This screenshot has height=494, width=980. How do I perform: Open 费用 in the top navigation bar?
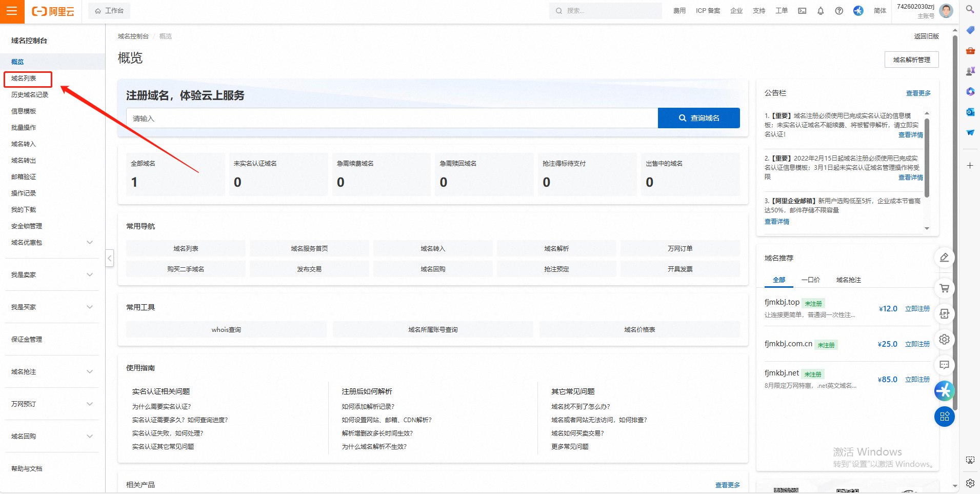[679, 11]
